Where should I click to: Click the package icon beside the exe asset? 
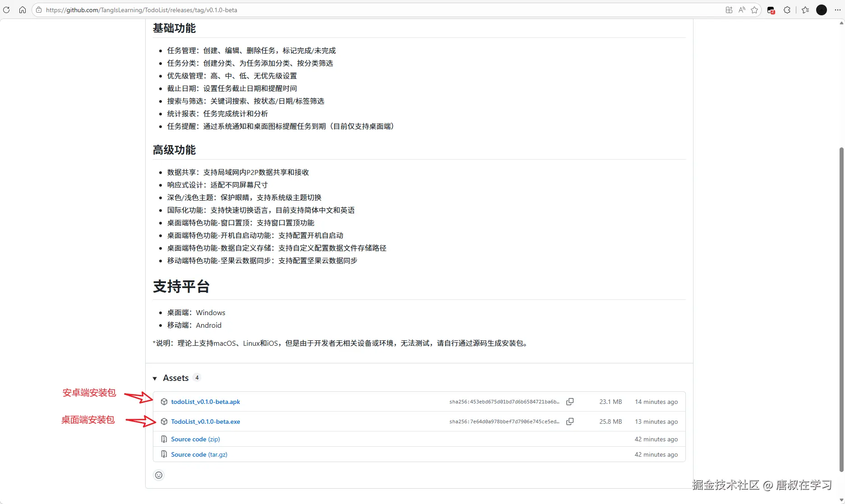point(164,422)
